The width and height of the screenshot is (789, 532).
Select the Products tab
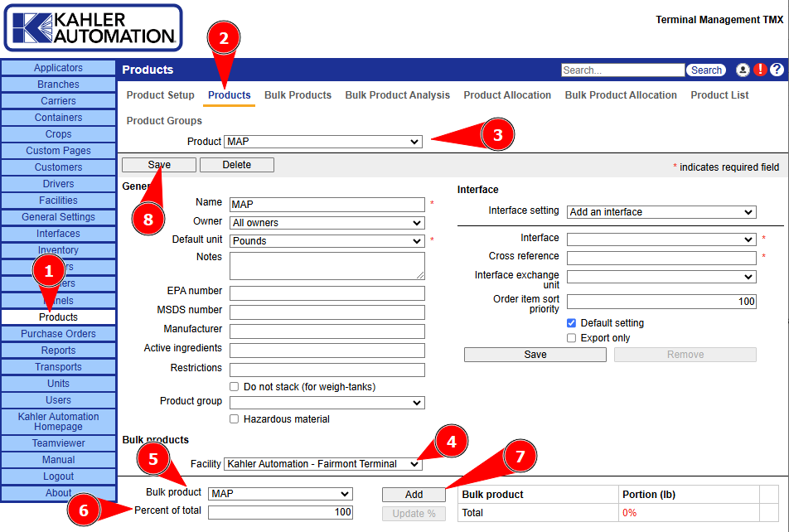tap(230, 95)
